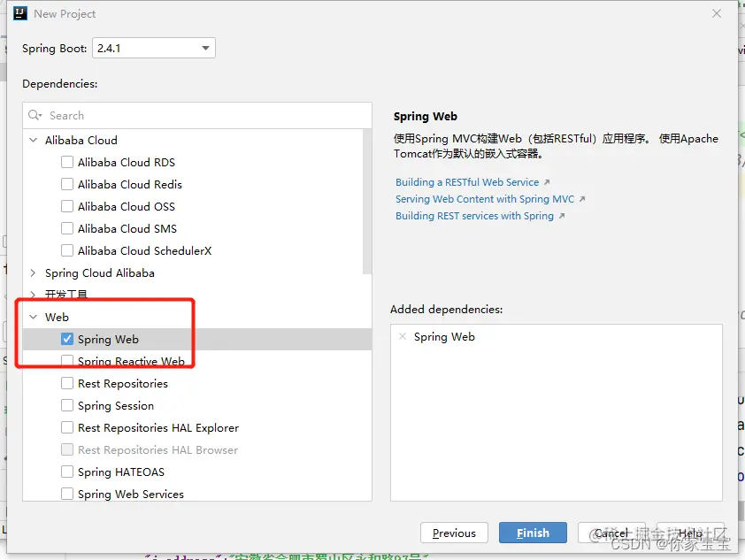
Task: Select the Web category label
Action: point(57,317)
